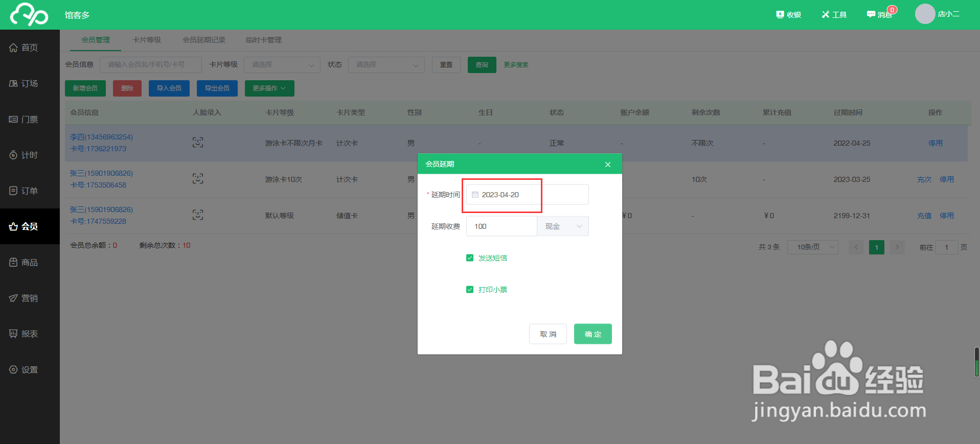This screenshot has width=980, height=444.
Task: Open 订场 booking in sidebar
Action: (x=30, y=83)
